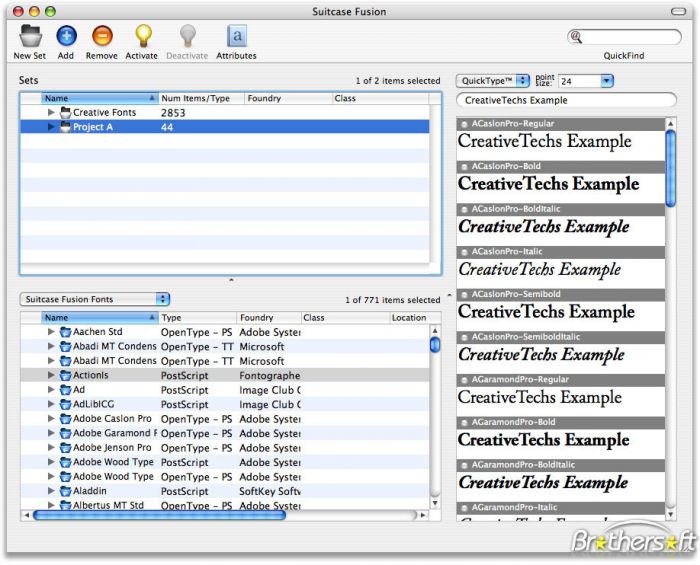This screenshot has width=700, height=565.
Task: Click horizontal scrollbar right arrow
Action: pos(423,515)
